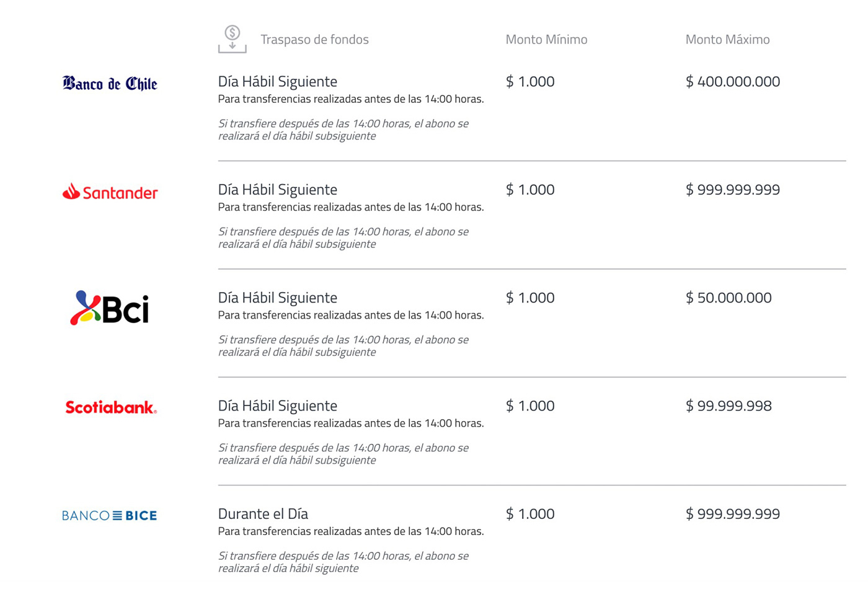Click Banco de Chile's $ 400.000.000 maximum

tap(733, 81)
